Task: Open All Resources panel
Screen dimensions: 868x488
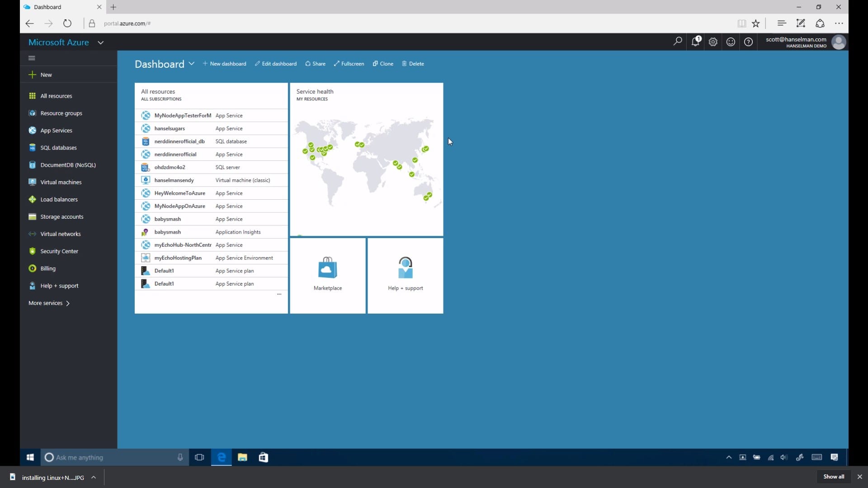Action: click(x=56, y=95)
